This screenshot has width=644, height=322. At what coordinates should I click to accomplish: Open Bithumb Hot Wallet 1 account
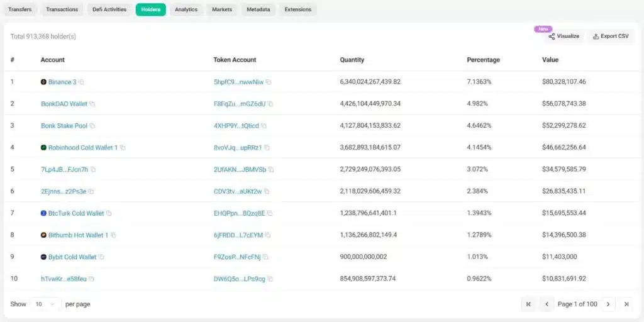click(79, 235)
